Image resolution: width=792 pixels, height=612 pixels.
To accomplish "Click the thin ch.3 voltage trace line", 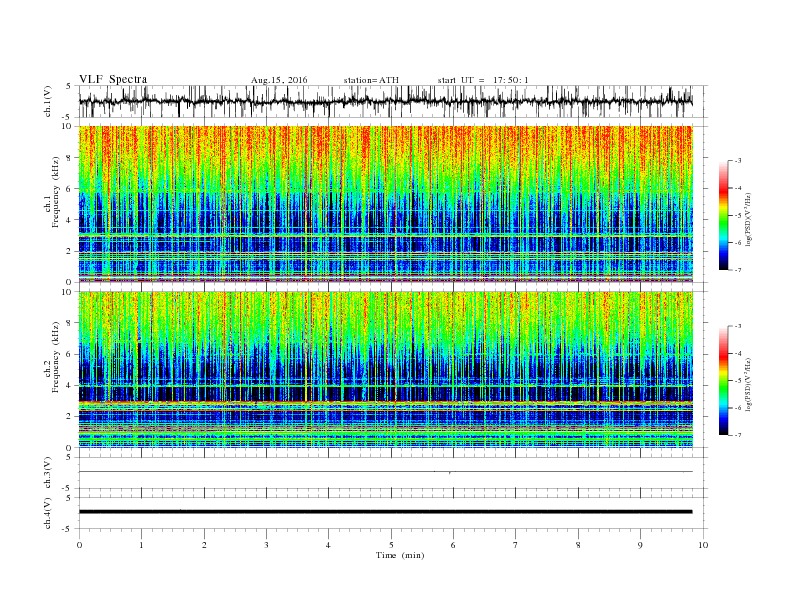I will tap(385, 472).
